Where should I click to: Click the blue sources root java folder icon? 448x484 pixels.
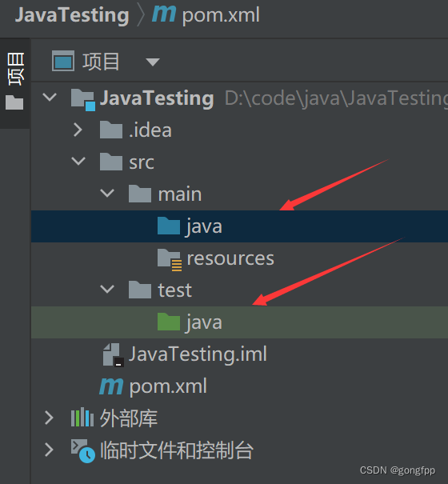pos(169,226)
